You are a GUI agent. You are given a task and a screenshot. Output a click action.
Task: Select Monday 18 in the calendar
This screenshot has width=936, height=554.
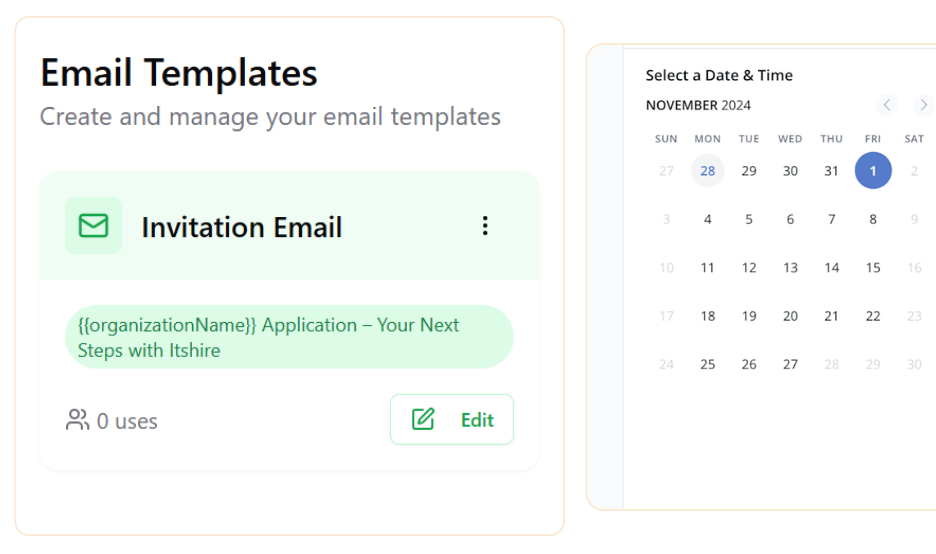(707, 316)
